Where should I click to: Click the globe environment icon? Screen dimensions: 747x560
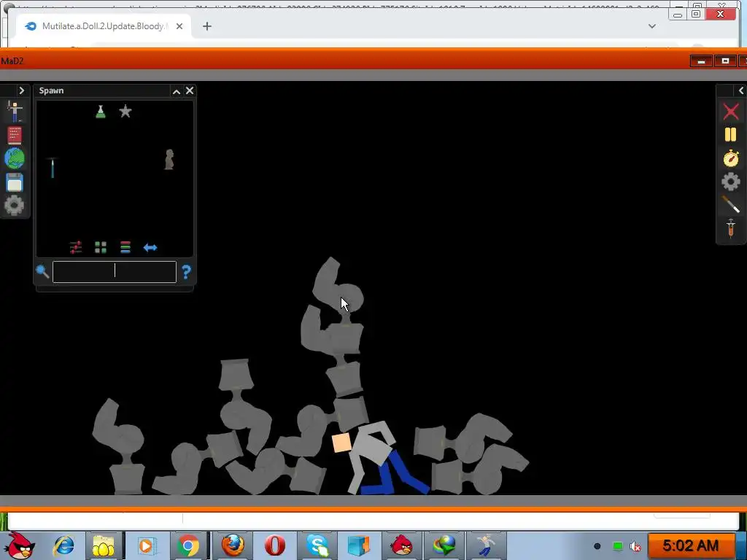pos(15,158)
